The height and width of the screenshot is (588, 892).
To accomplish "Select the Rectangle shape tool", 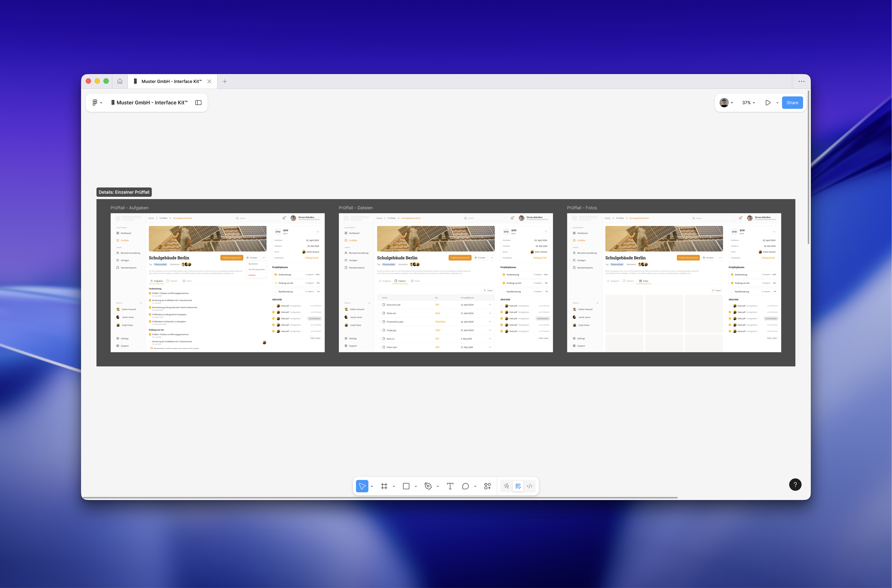I will (406, 486).
